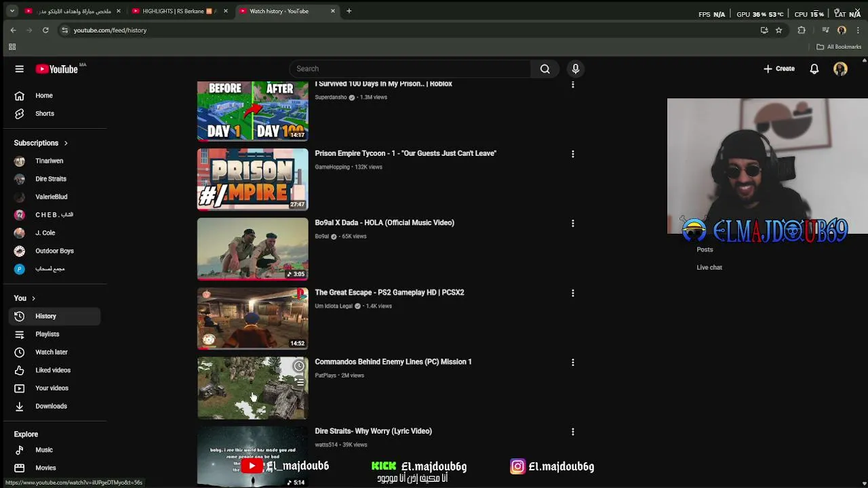This screenshot has height=488, width=868.
Task: Click the Create button
Action: 778,68
